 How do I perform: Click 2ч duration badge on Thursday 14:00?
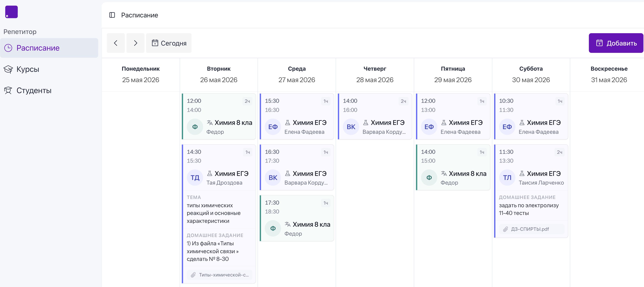point(403,101)
